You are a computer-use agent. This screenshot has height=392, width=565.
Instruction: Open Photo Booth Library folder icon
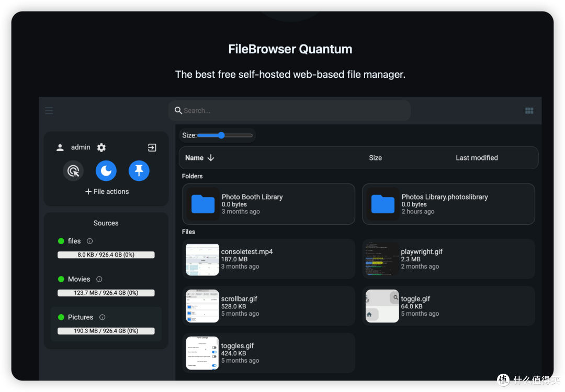pyautogui.click(x=203, y=204)
